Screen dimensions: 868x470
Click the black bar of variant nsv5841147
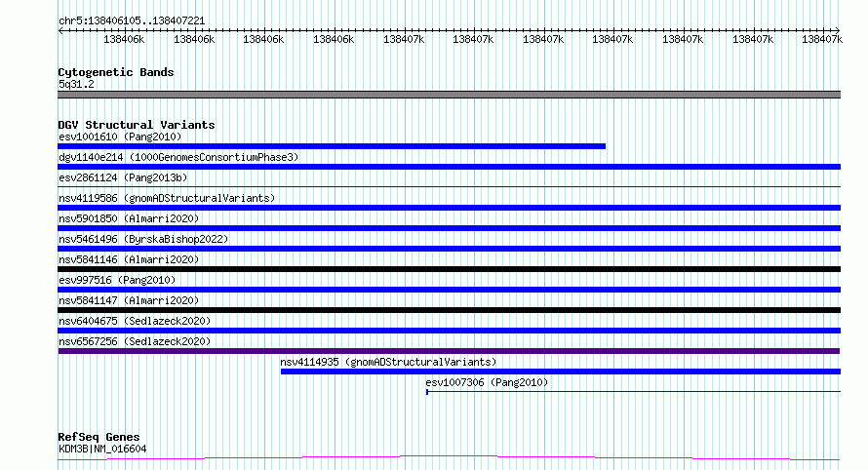(x=449, y=310)
